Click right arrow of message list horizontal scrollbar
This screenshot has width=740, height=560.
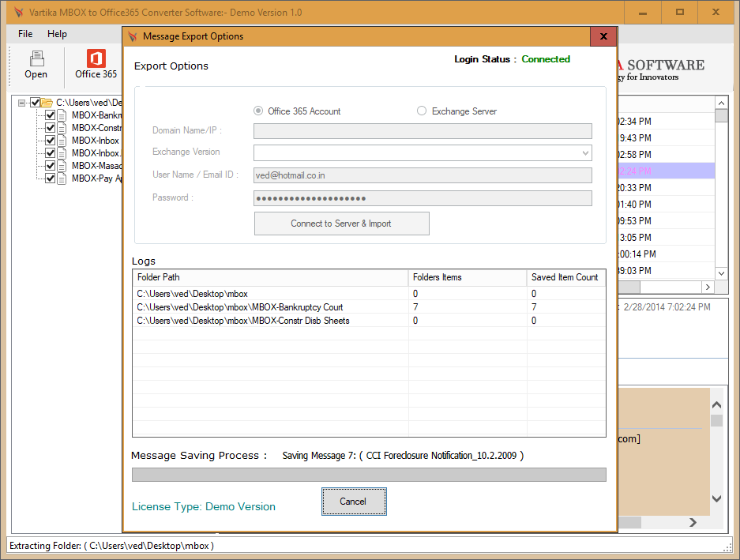point(708,287)
